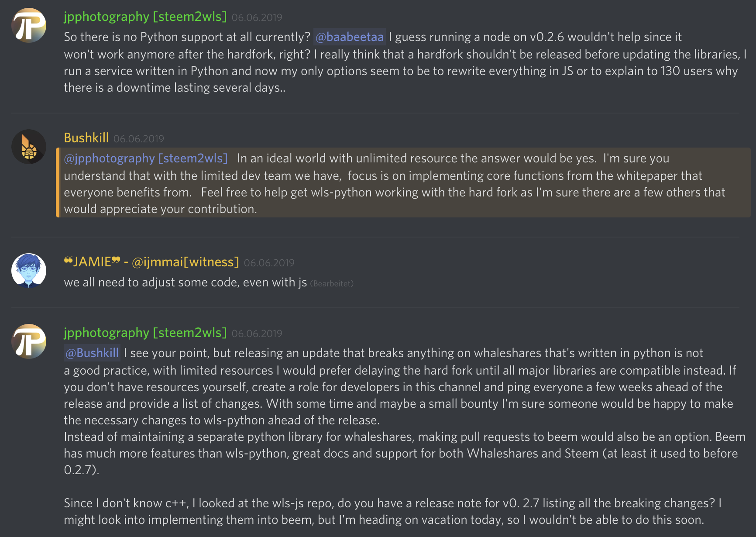Click the (Bearbeitet) edited label
This screenshot has height=537, width=756.
point(332,284)
